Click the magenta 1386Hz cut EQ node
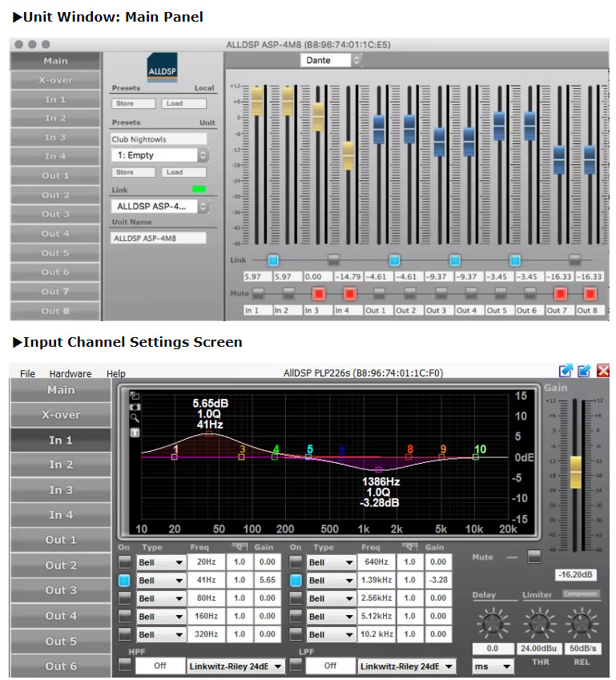Screen dimensions: 616x680 378,469
